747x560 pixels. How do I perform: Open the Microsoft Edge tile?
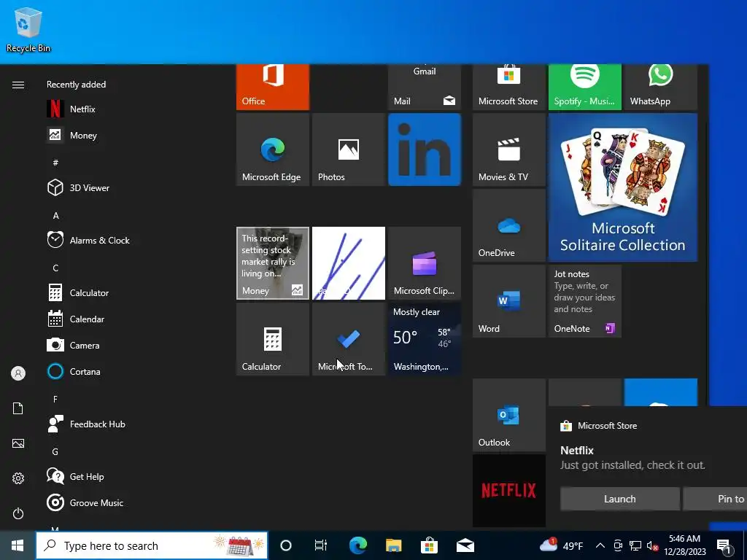(x=273, y=149)
